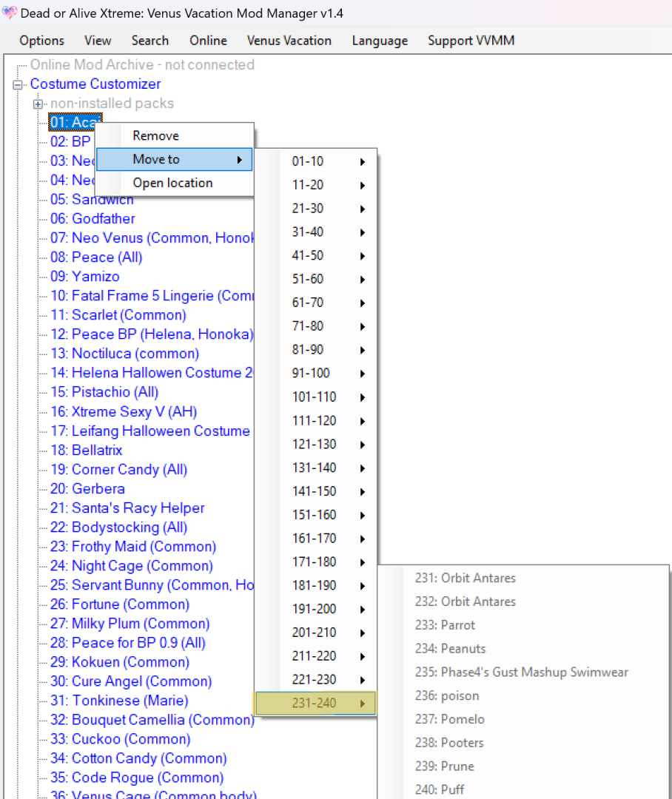Choose Open location from context menu
The image size is (672, 799).
tap(175, 183)
